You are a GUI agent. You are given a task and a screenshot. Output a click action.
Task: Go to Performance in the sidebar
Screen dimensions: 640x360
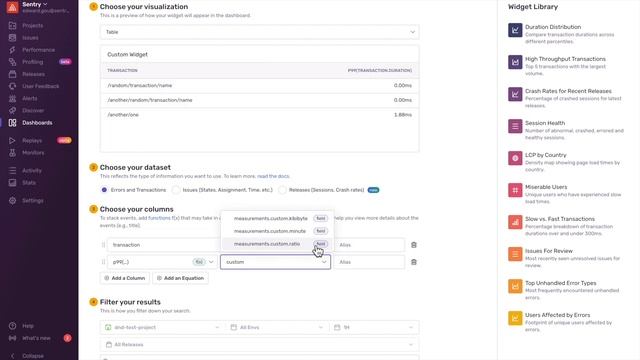pos(38,50)
